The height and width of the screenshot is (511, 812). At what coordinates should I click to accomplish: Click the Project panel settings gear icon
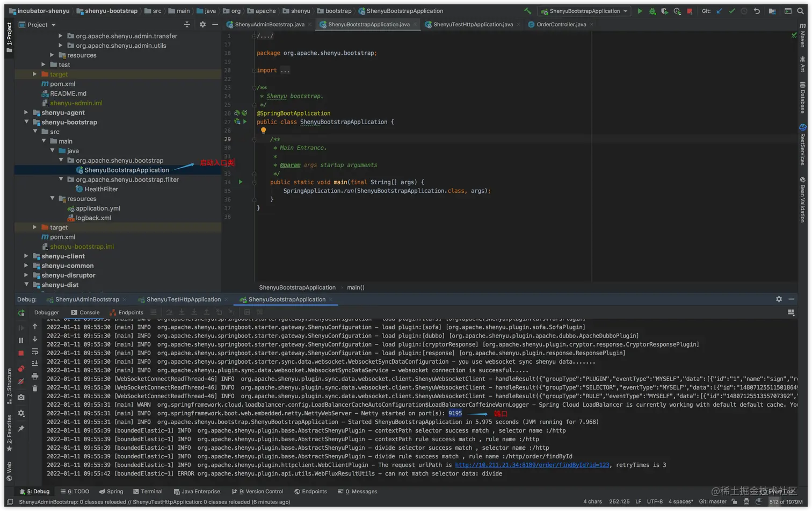coord(202,25)
